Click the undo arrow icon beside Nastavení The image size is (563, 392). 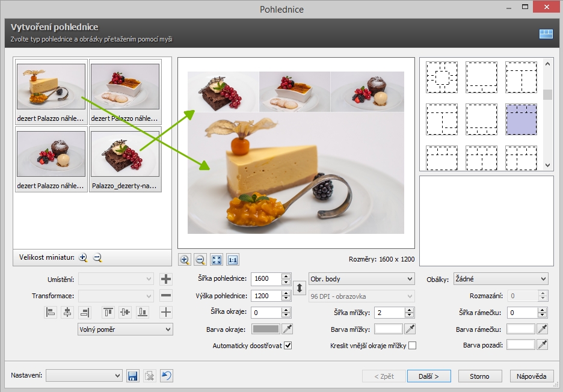pos(167,376)
